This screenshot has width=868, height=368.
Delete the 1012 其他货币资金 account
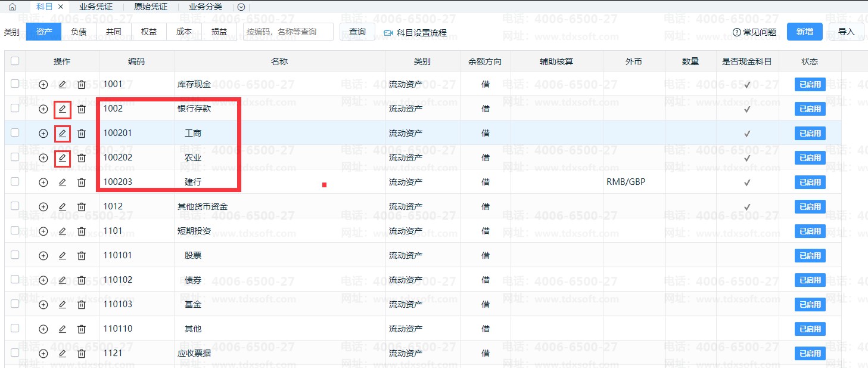coord(82,207)
